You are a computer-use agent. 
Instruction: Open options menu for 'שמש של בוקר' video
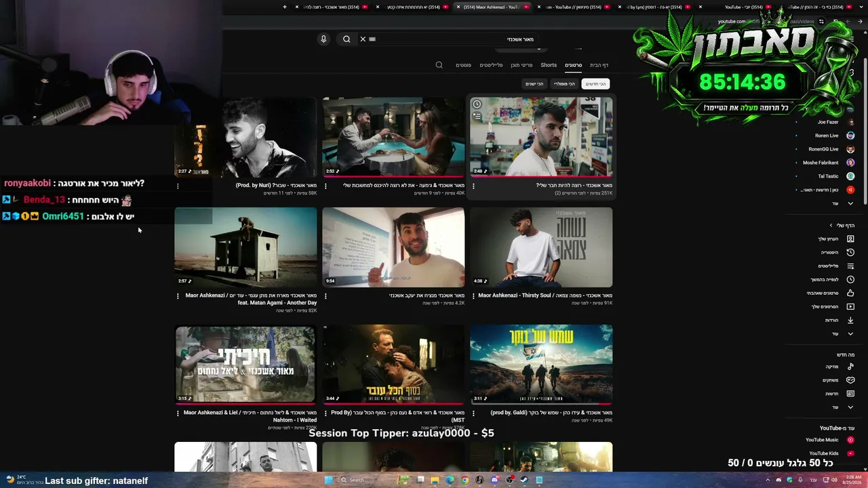473,413
